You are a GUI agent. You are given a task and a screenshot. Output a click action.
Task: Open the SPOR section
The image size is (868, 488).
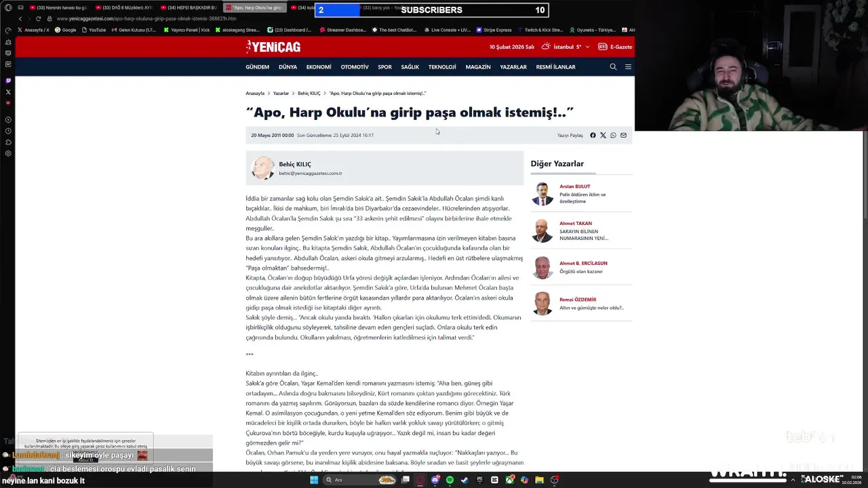pyautogui.click(x=384, y=67)
